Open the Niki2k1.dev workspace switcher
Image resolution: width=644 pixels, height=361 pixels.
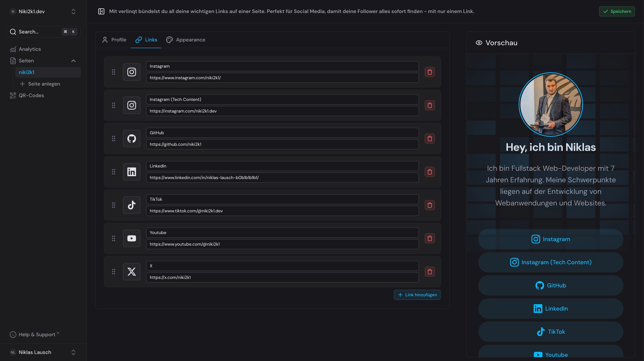pos(73,11)
